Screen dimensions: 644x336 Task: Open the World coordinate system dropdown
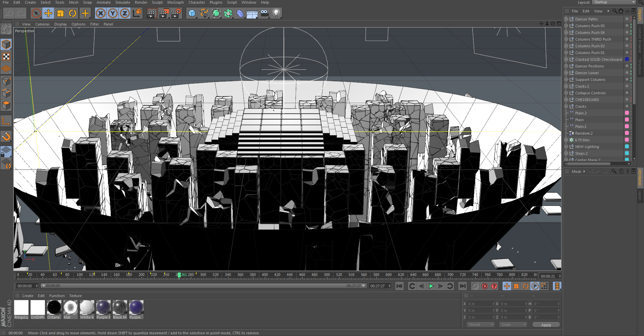click(481, 325)
